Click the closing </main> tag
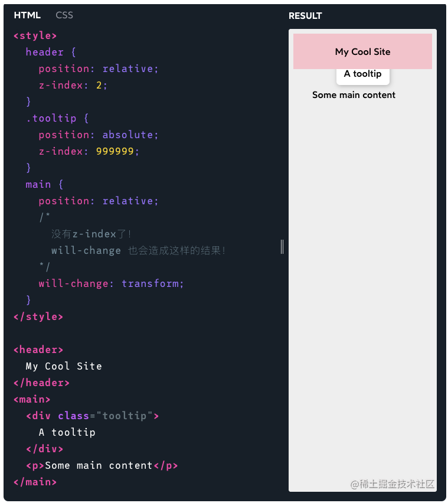The height and width of the screenshot is (503, 448). [x=35, y=482]
